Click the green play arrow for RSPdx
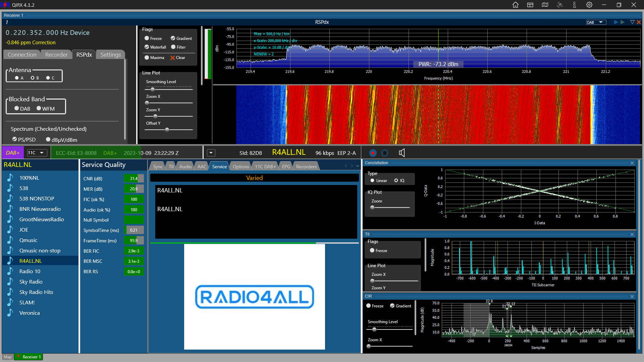The image size is (644, 362). pyautogui.click(x=623, y=22)
